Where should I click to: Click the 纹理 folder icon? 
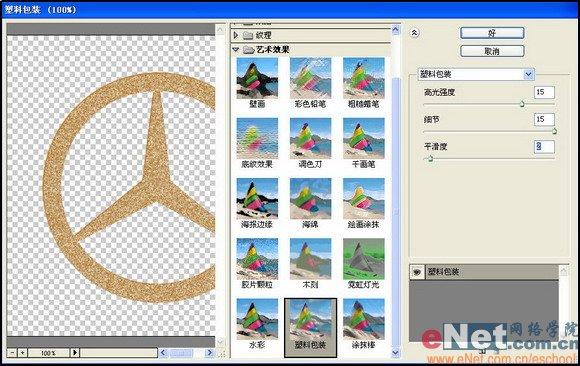248,36
